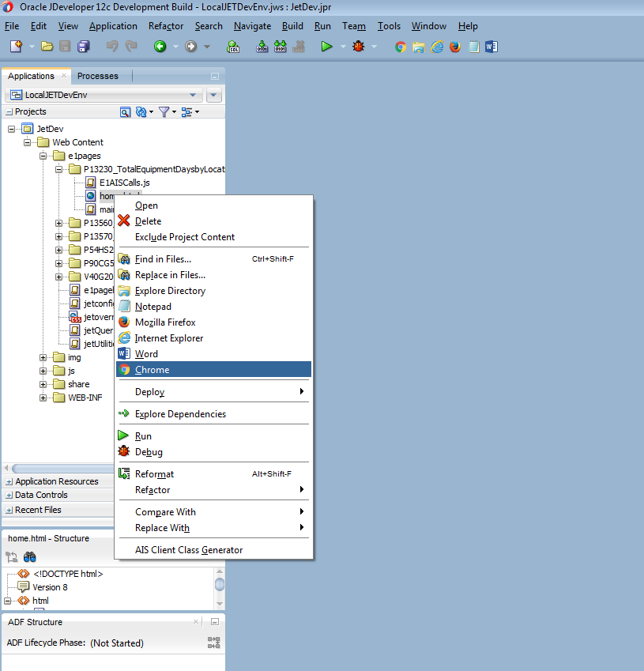This screenshot has width=644, height=671.
Task: Open the Refactor menu in menu bar
Action: (x=165, y=25)
